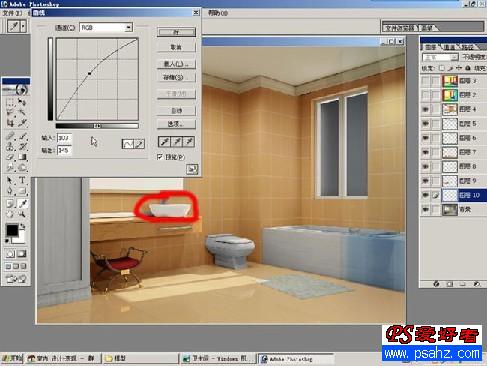Screen dimensions: 487x366
Task: Select the Move tool
Action: pyautogui.click(x=22, y=102)
